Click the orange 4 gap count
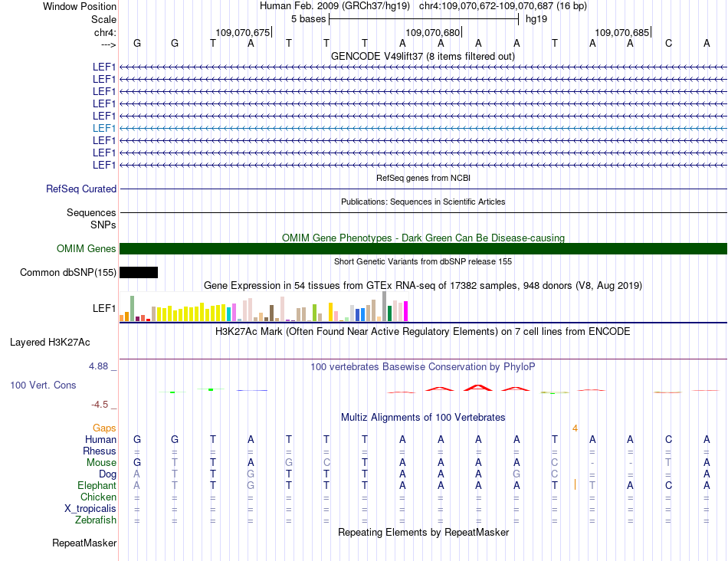The image size is (728, 561). [x=575, y=428]
